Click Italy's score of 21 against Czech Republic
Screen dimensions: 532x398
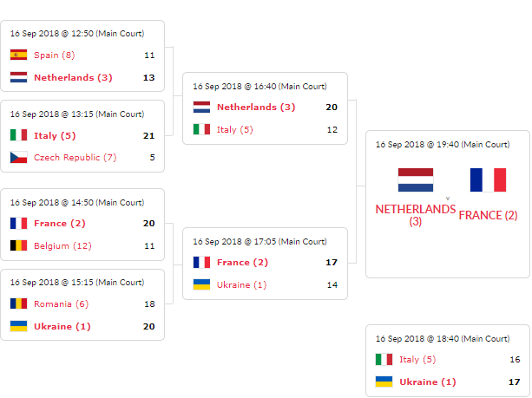[x=149, y=135]
